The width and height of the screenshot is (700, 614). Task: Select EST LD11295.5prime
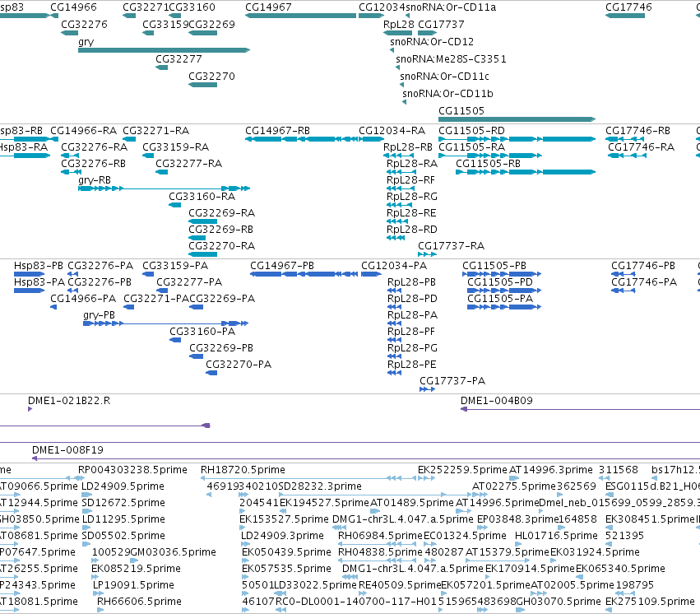pyautogui.click(x=123, y=519)
